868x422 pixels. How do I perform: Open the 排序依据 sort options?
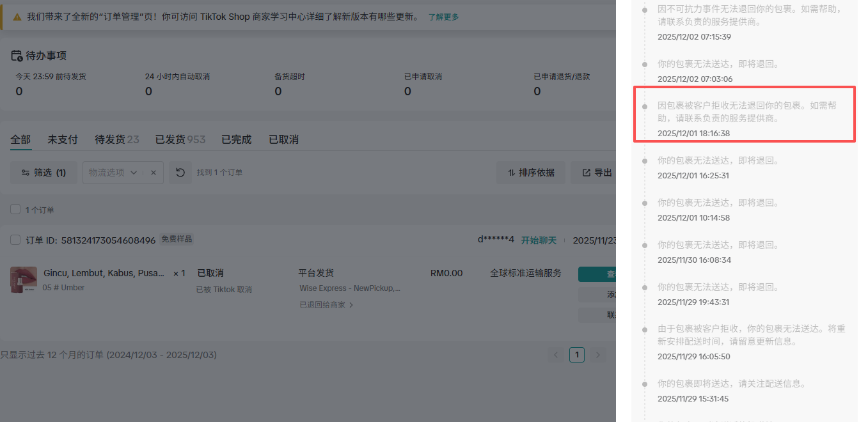[531, 172]
